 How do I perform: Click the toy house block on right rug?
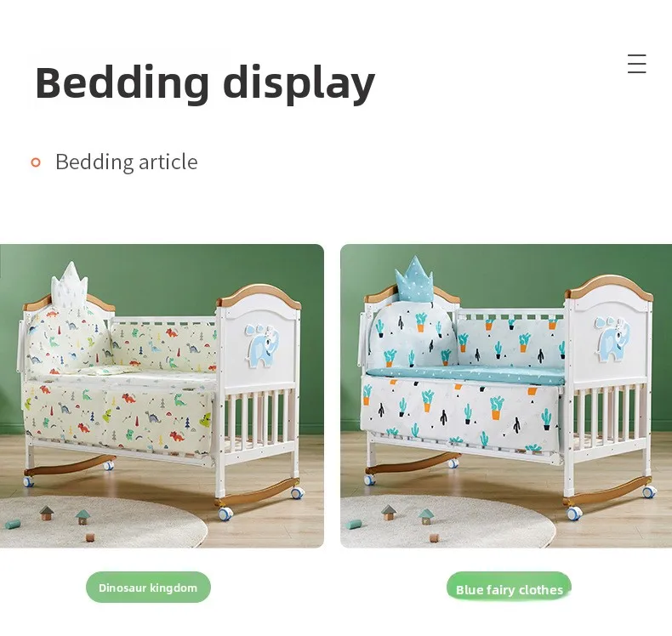(389, 512)
